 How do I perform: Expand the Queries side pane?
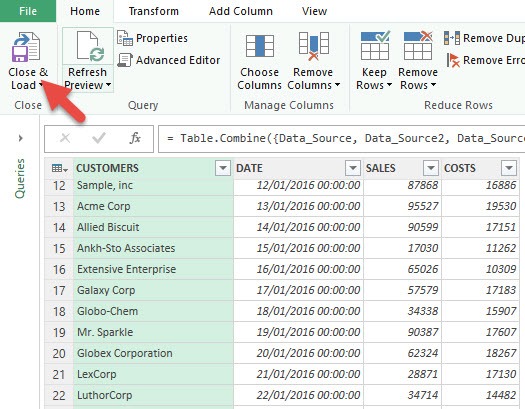(20, 138)
